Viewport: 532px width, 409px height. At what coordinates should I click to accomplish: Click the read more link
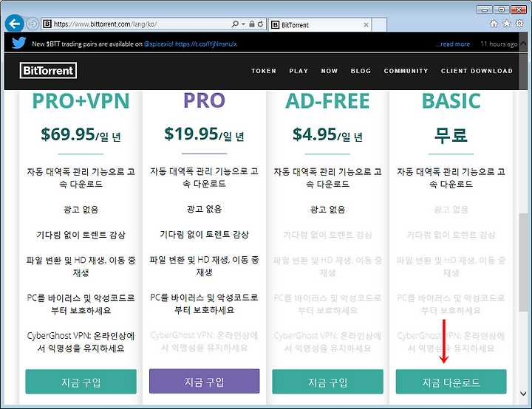[453, 44]
